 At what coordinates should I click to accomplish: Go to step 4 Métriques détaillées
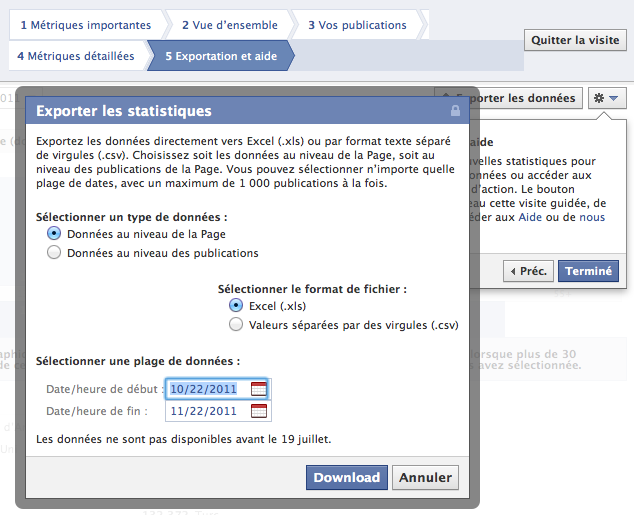pos(76,56)
